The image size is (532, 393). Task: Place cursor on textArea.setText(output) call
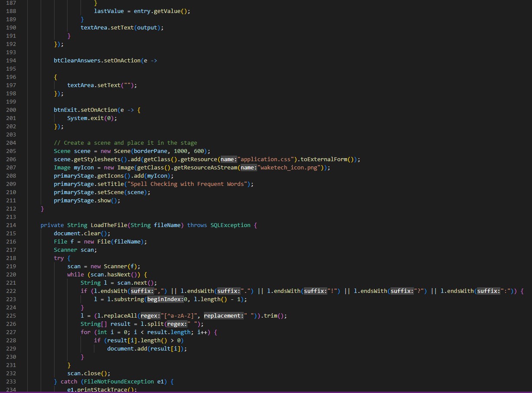coord(122,28)
